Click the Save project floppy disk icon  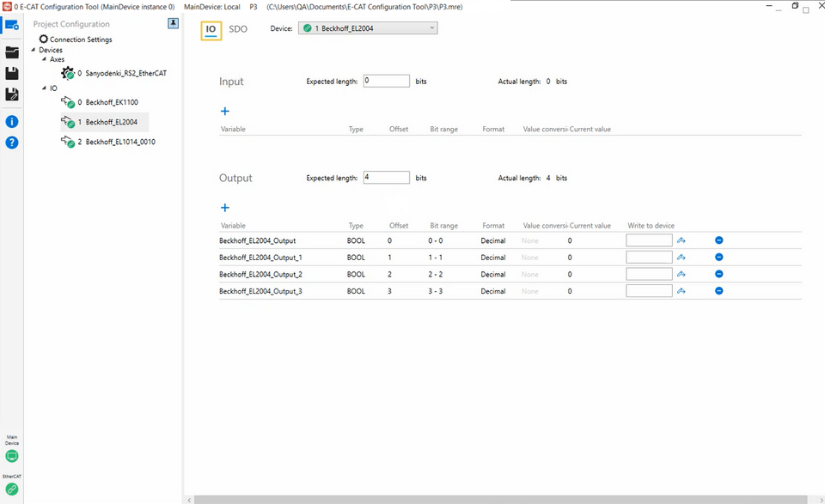click(x=12, y=74)
